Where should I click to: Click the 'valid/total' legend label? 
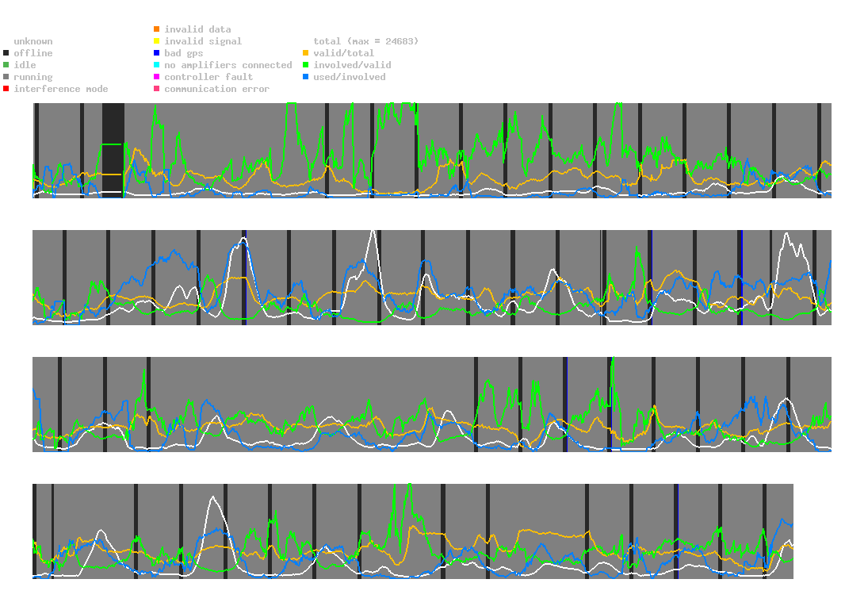pyautogui.click(x=344, y=53)
